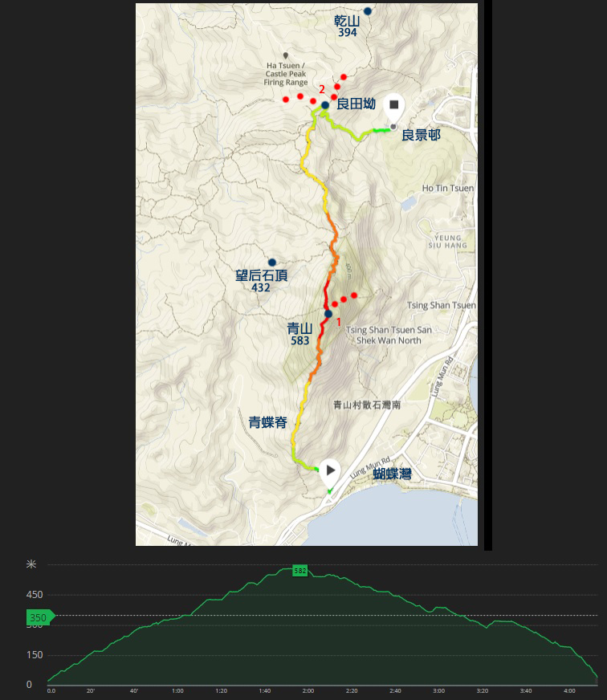
Task: Click the 望后石頂 peak dot marker
Action: (x=272, y=262)
